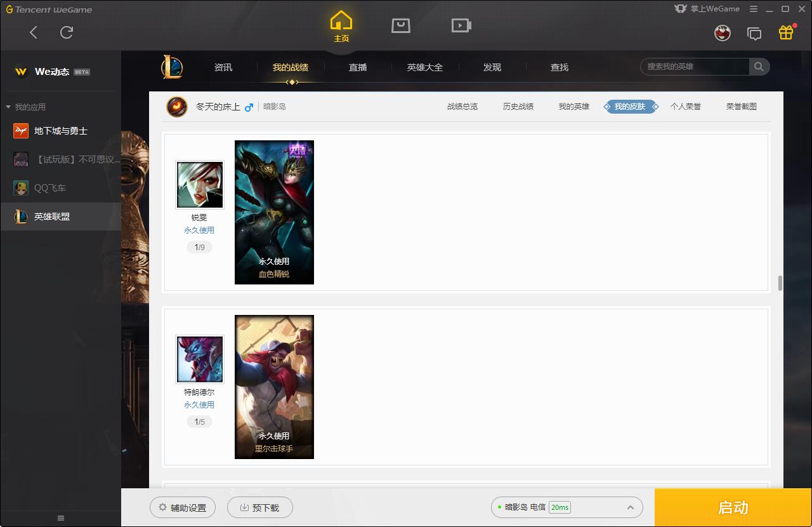Open the user avatar profile
Screen dimensions: 812x527
(x=723, y=33)
